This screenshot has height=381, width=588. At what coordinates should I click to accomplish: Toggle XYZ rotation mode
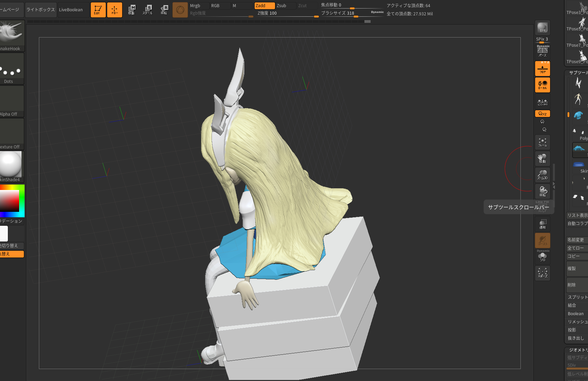[x=542, y=114]
